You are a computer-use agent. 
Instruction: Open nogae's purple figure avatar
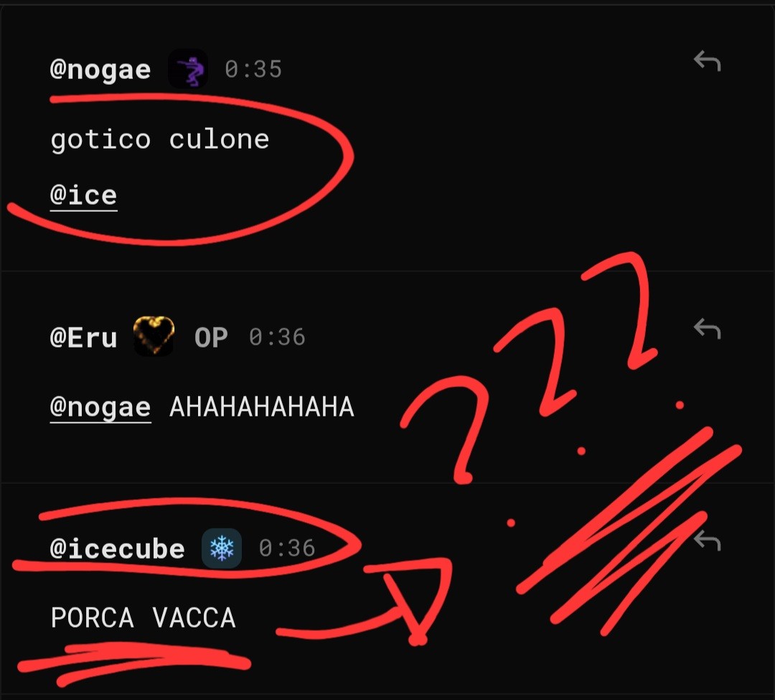click(x=188, y=69)
